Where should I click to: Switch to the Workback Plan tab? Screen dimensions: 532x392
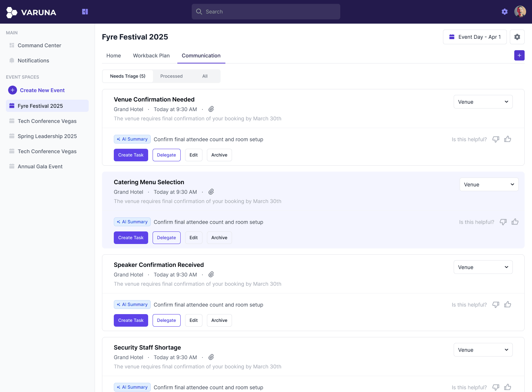pos(151,56)
